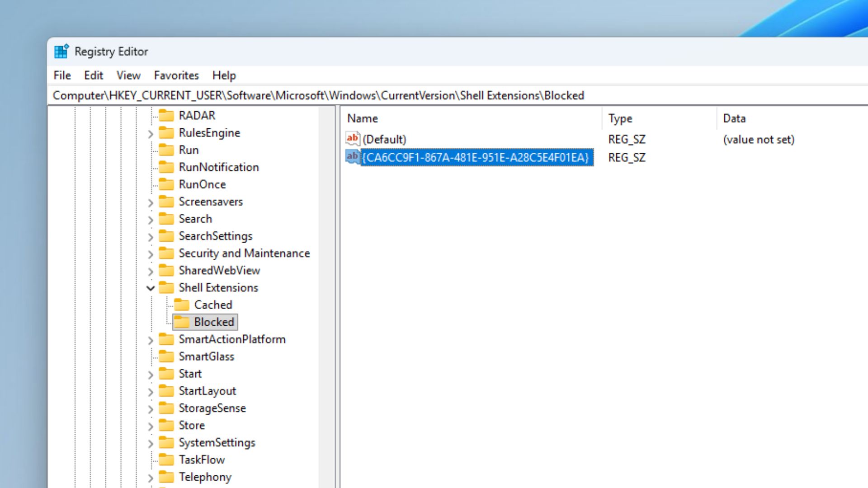The width and height of the screenshot is (868, 488).
Task: Click the Type column header
Action: click(620, 118)
